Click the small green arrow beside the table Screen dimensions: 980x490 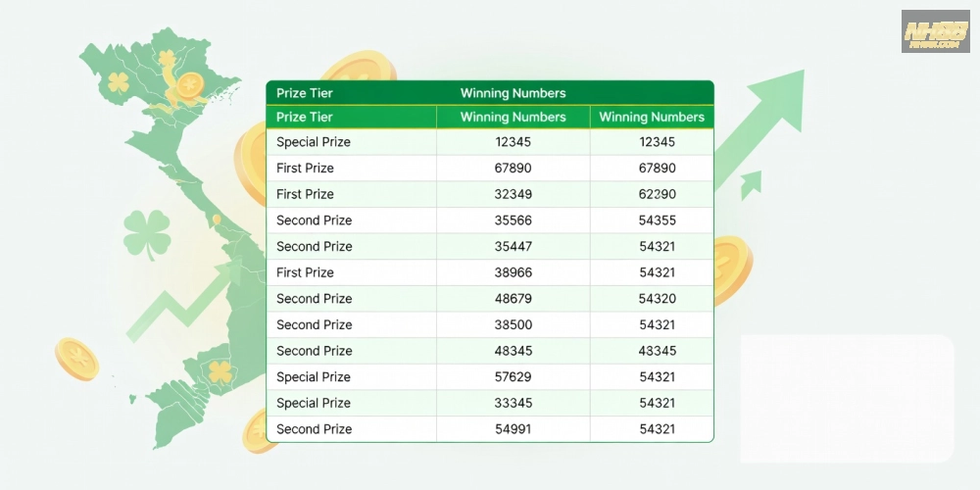pyautogui.click(x=751, y=185)
